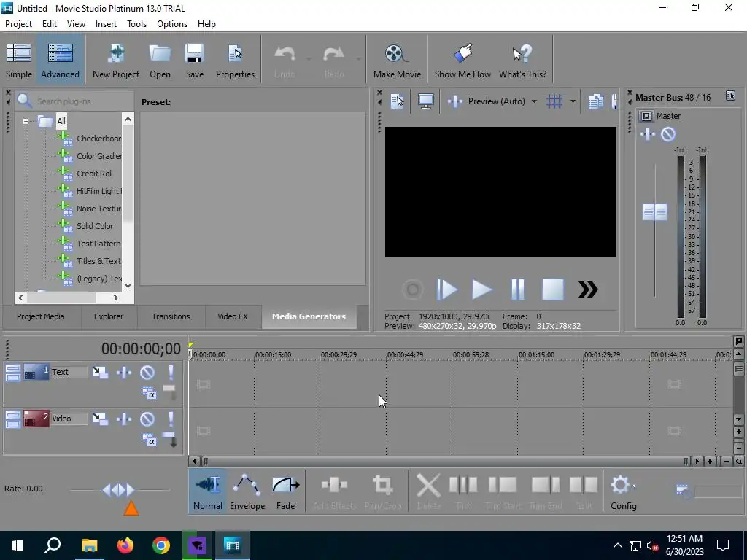Minimize the Video track height
The width and height of the screenshot is (747, 560).
(13, 415)
